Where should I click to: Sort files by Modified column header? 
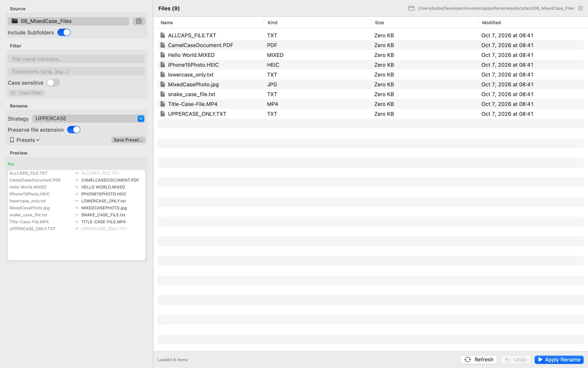pos(491,22)
